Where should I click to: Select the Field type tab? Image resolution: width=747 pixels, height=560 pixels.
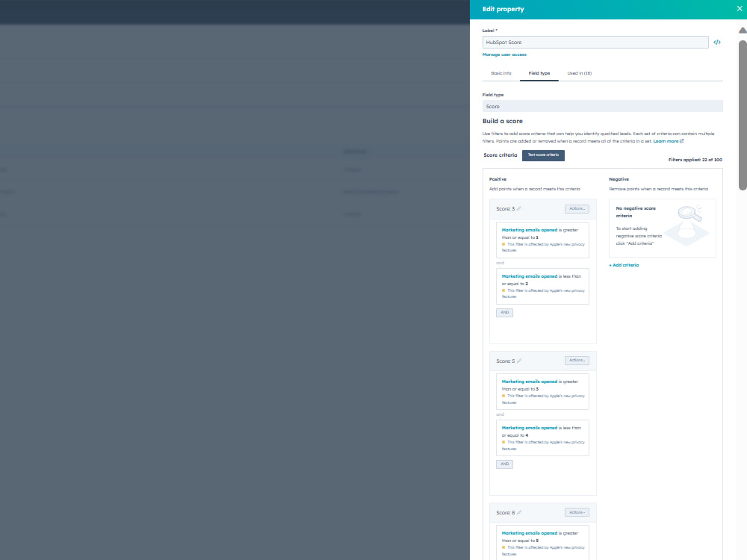click(539, 73)
